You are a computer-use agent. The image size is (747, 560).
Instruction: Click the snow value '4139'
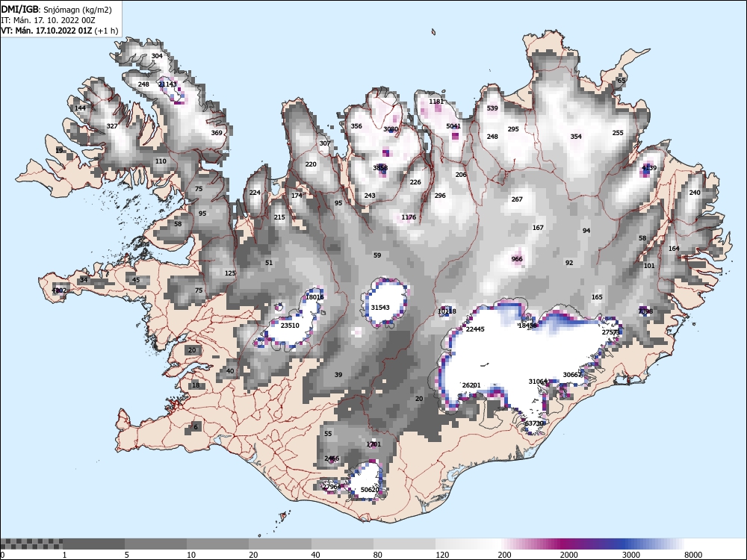coord(649,167)
